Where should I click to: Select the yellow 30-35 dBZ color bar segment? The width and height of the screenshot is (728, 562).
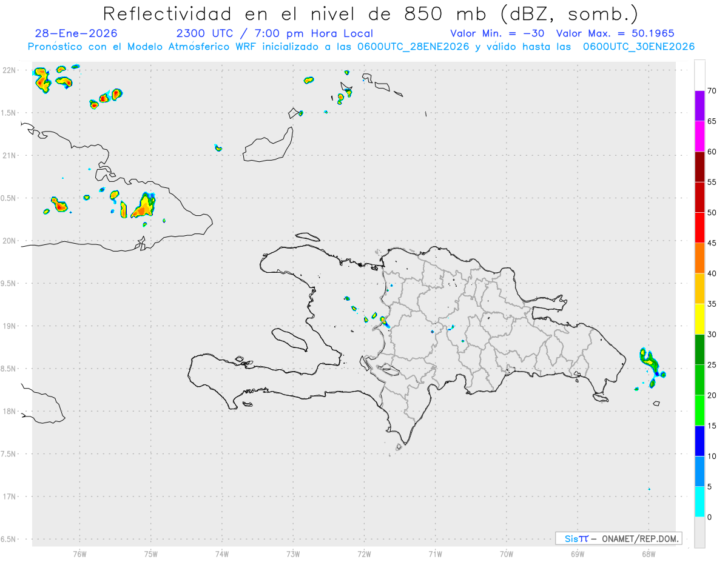[699, 319]
